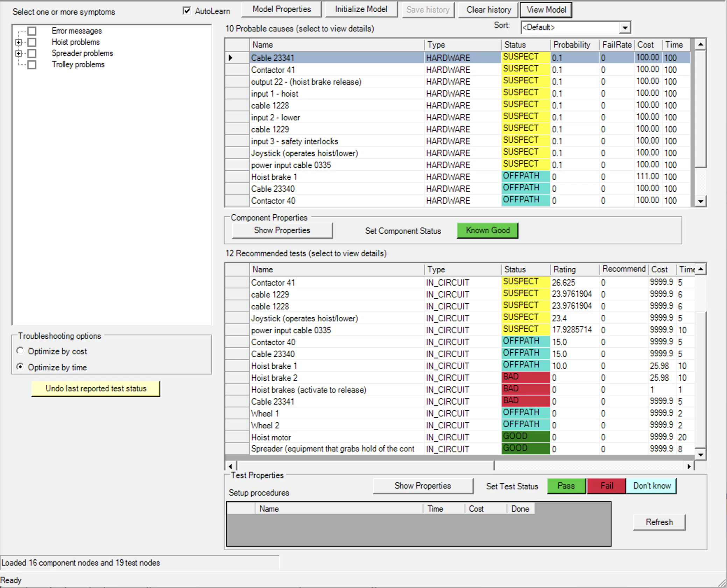The height and width of the screenshot is (588, 727).
Task: Set test status with red Fail button
Action: point(606,486)
